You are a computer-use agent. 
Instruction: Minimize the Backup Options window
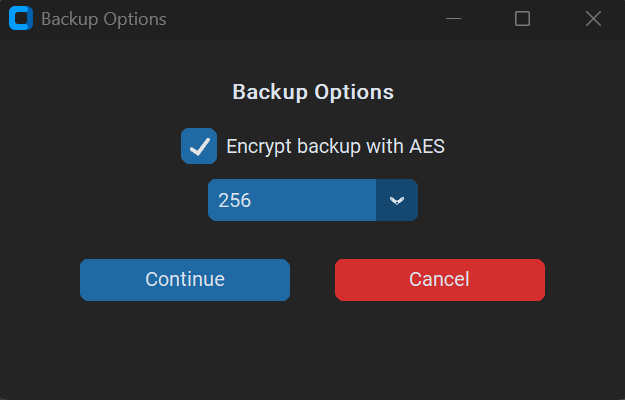pyautogui.click(x=453, y=19)
